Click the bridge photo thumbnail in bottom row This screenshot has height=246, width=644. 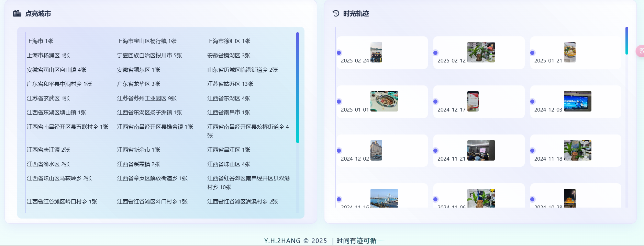pyautogui.click(x=384, y=198)
